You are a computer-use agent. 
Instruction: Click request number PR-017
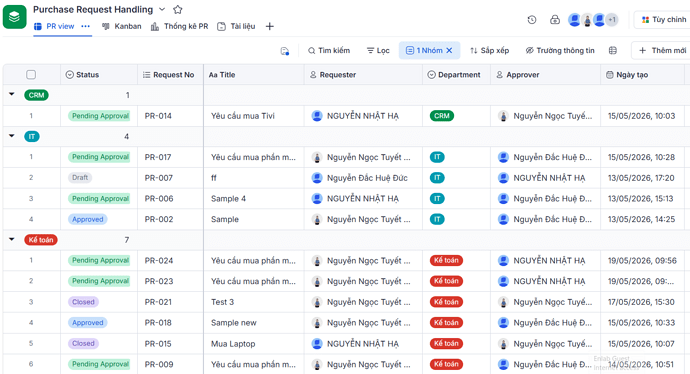coord(158,157)
